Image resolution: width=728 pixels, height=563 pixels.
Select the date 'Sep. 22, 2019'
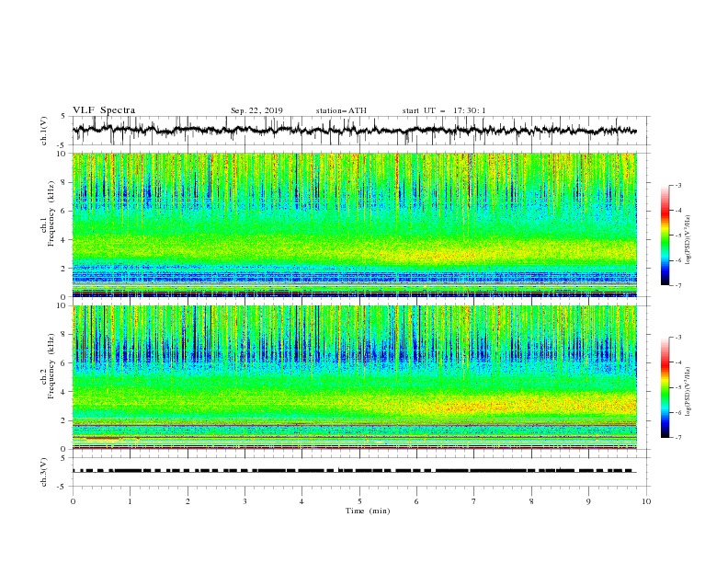[256, 110]
